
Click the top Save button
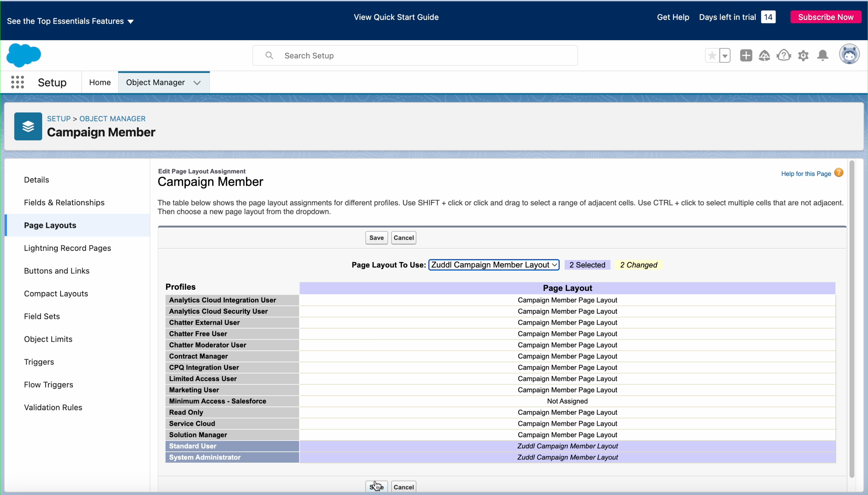click(376, 238)
